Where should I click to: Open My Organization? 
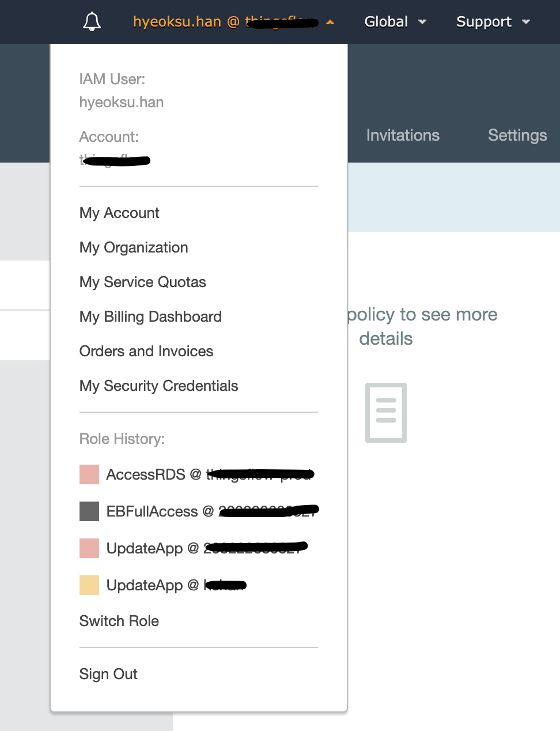click(x=133, y=247)
